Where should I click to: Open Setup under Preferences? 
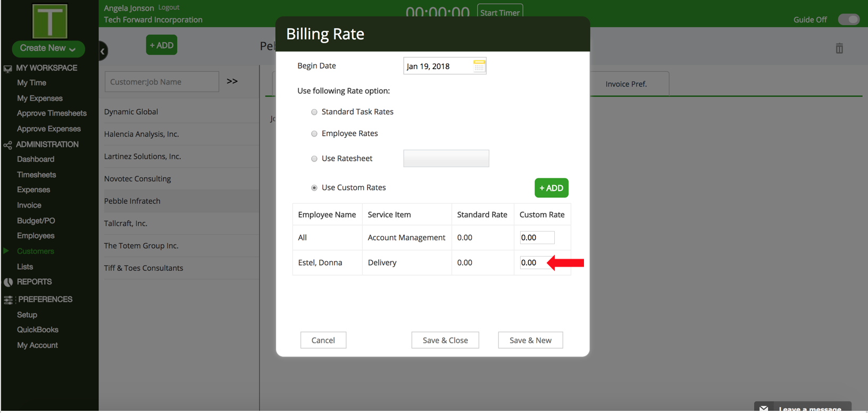(x=27, y=315)
